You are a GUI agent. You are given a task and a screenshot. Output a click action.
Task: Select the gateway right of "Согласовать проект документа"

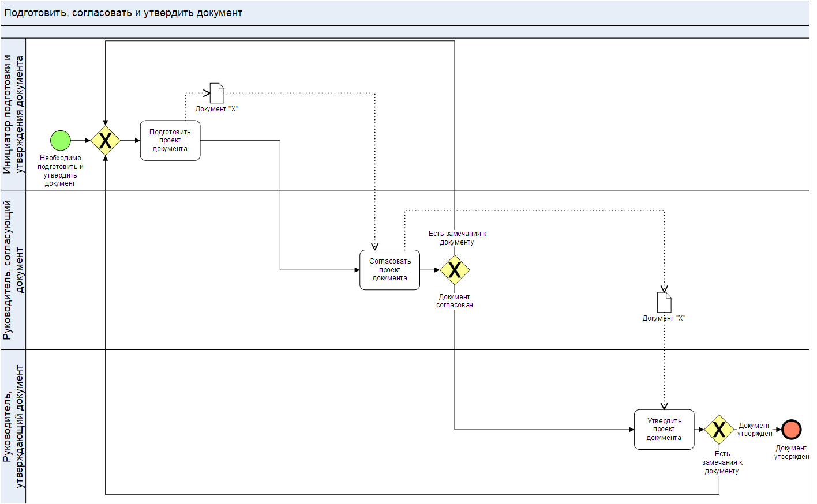point(455,270)
